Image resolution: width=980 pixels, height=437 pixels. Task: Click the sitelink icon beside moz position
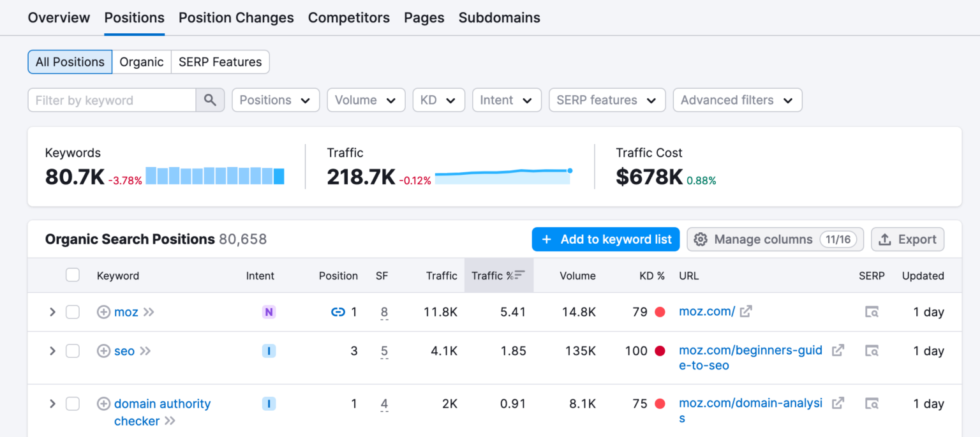[x=338, y=312]
